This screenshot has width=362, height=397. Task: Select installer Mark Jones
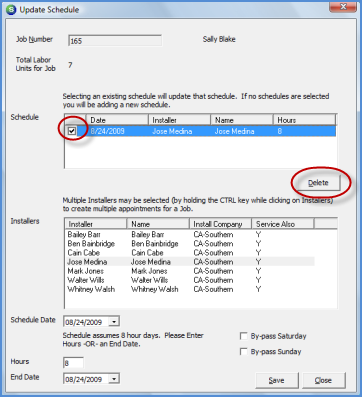(189, 271)
